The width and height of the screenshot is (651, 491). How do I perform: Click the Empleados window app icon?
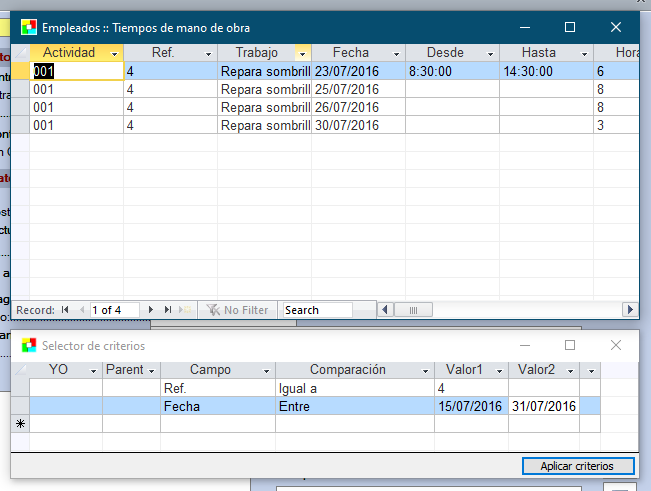(29, 27)
